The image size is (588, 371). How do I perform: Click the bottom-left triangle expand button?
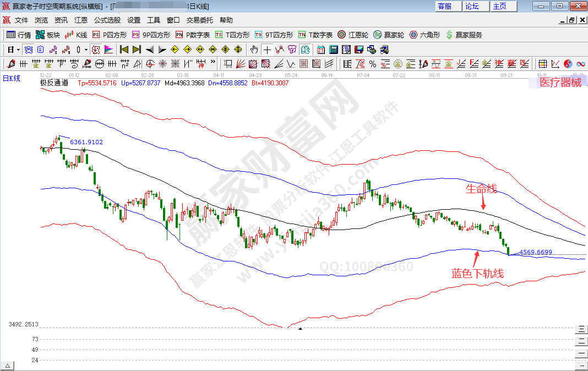(8, 365)
